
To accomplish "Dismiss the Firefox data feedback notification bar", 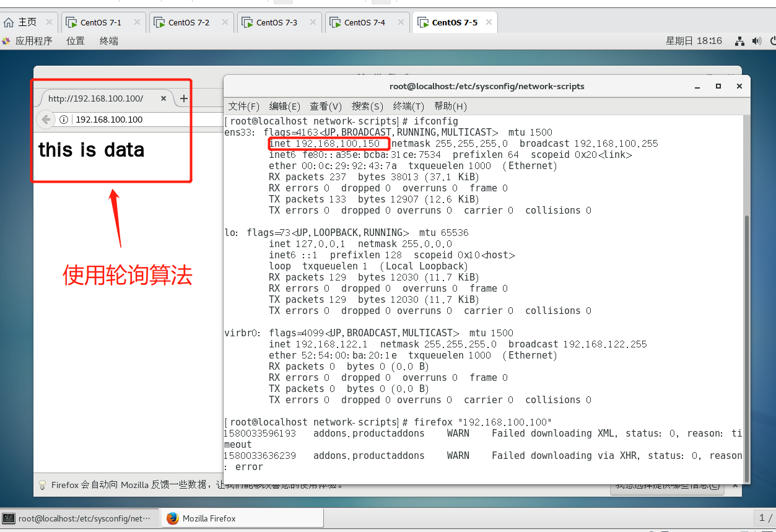I will point(735,486).
